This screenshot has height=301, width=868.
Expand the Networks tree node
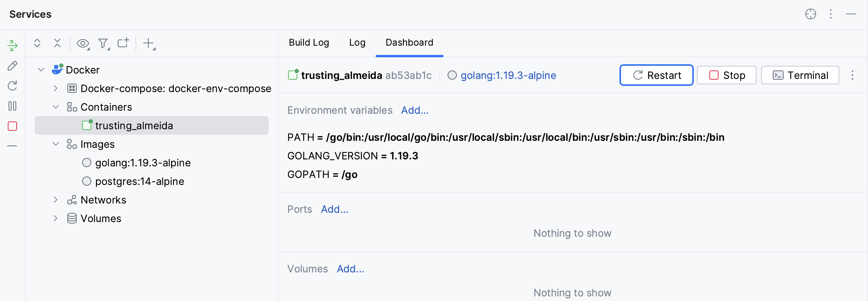56,200
